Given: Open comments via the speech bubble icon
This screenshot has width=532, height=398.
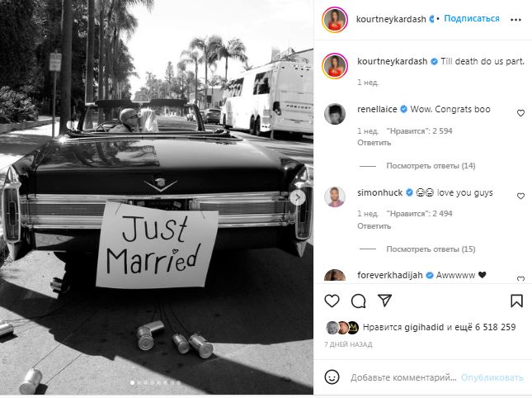Looking at the screenshot, I should click(358, 301).
